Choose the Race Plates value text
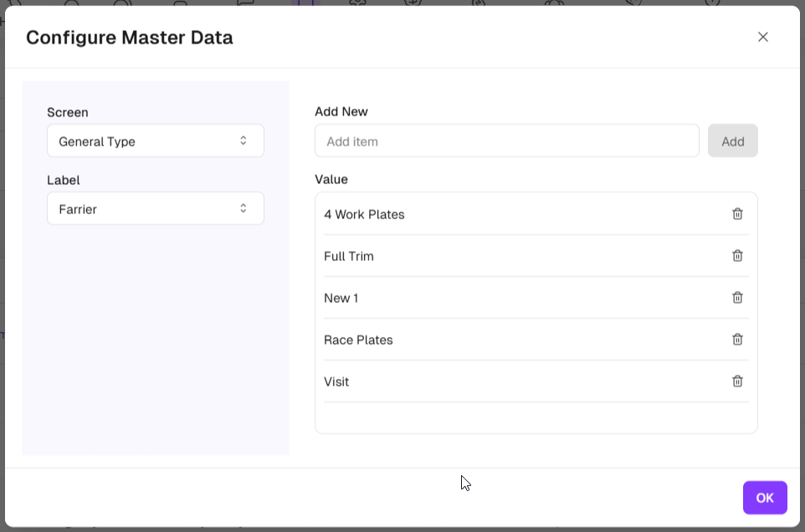Viewport: 805px width, 532px height. [358, 340]
